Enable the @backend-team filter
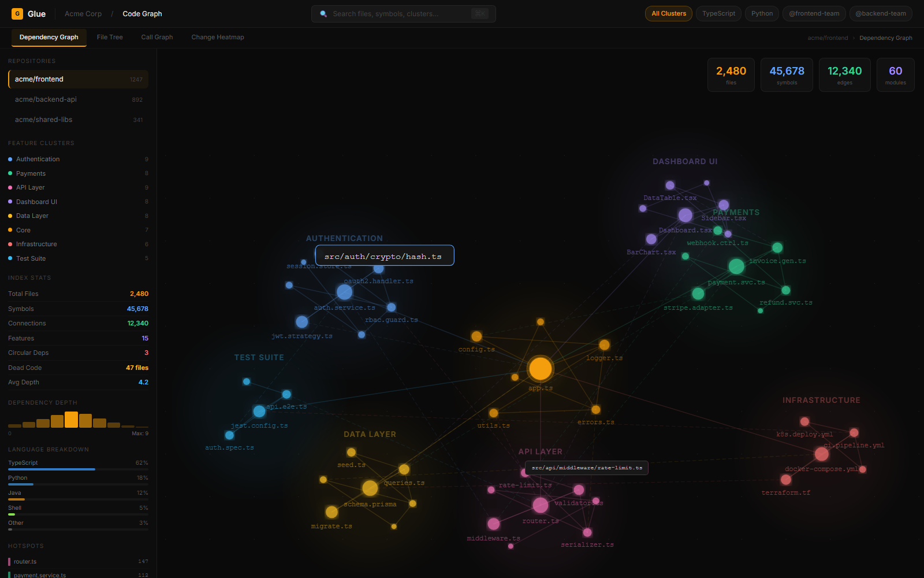The height and width of the screenshot is (578, 924). point(880,14)
